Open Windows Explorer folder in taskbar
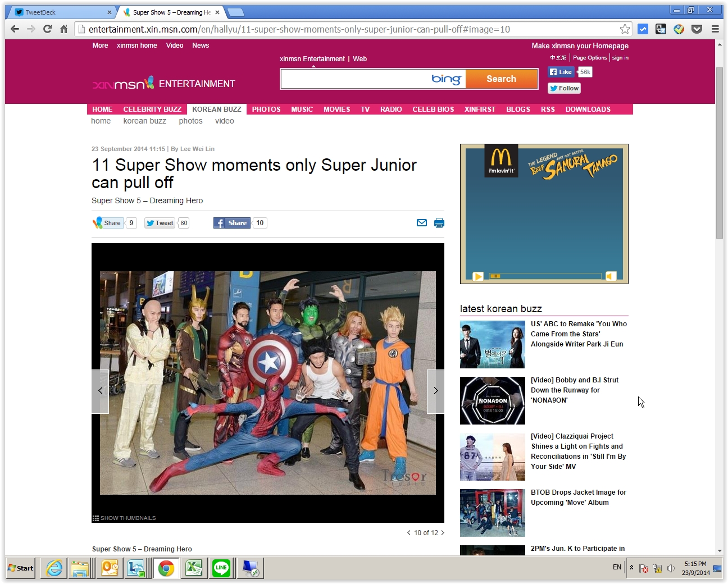This screenshot has width=728, height=584. [x=80, y=568]
